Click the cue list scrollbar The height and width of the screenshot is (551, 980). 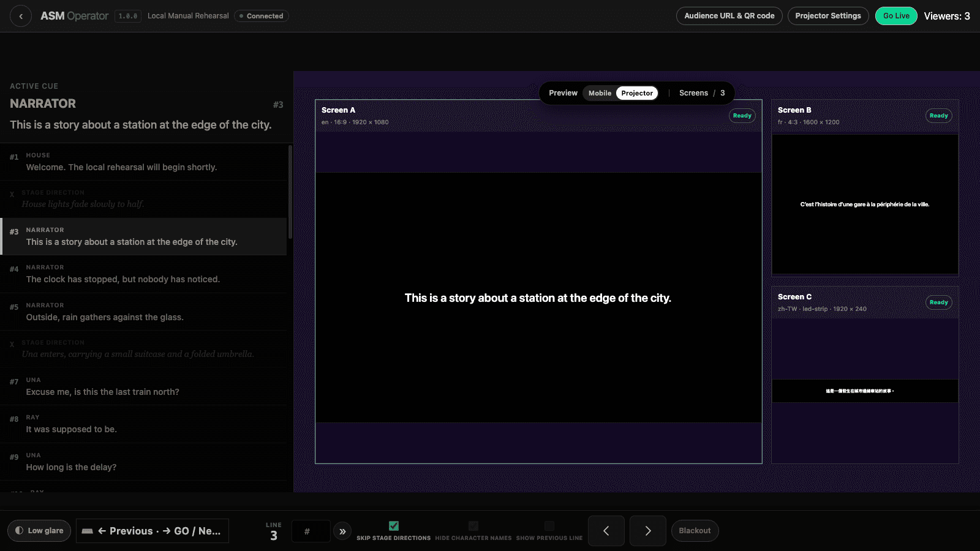click(x=290, y=192)
